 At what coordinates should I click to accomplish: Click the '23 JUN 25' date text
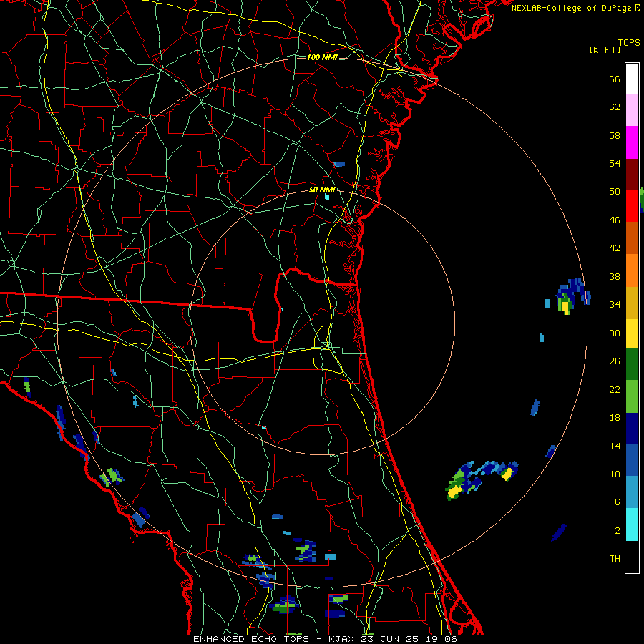coord(391,639)
